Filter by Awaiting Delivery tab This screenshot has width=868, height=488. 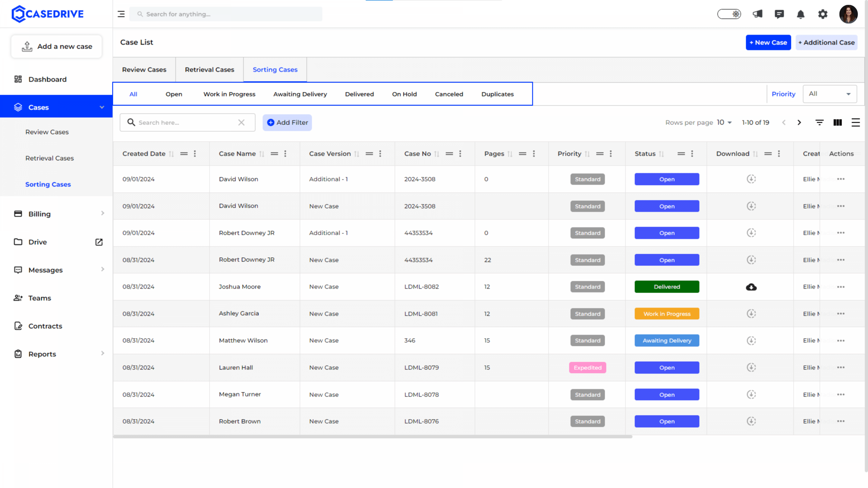click(300, 94)
